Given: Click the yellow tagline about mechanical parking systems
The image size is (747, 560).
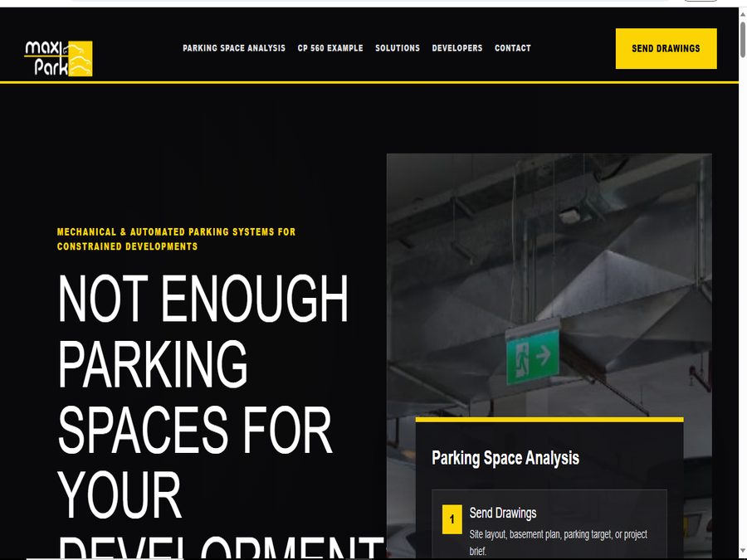Looking at the screenshot, I should point(176,239).
